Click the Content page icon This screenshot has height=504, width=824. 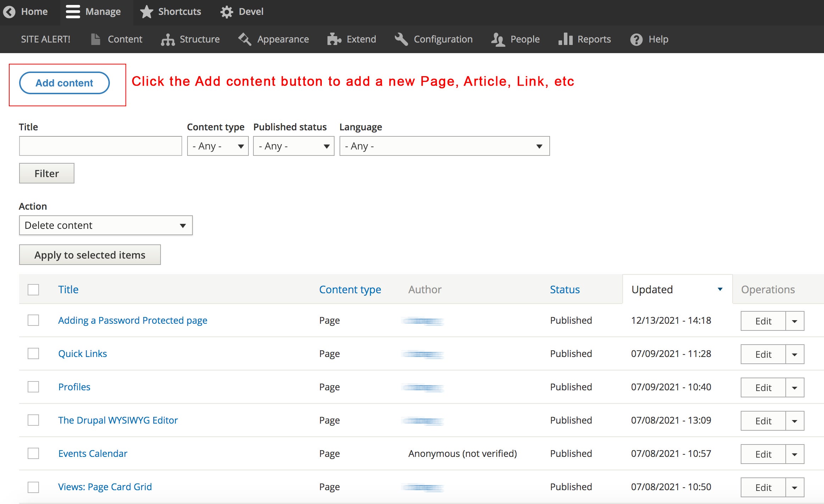coord(95,39)
